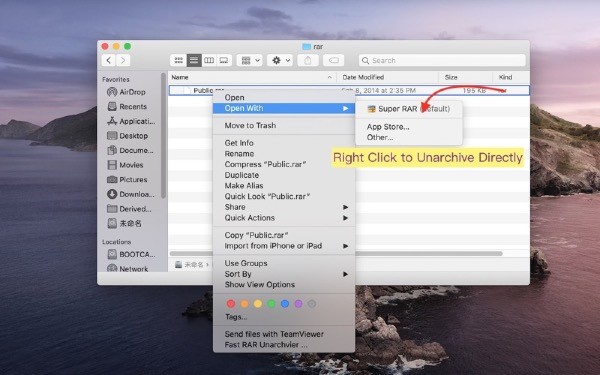600x375 pixels.
Task: Switch to gallery view button
Action: [x=224, y=60]
